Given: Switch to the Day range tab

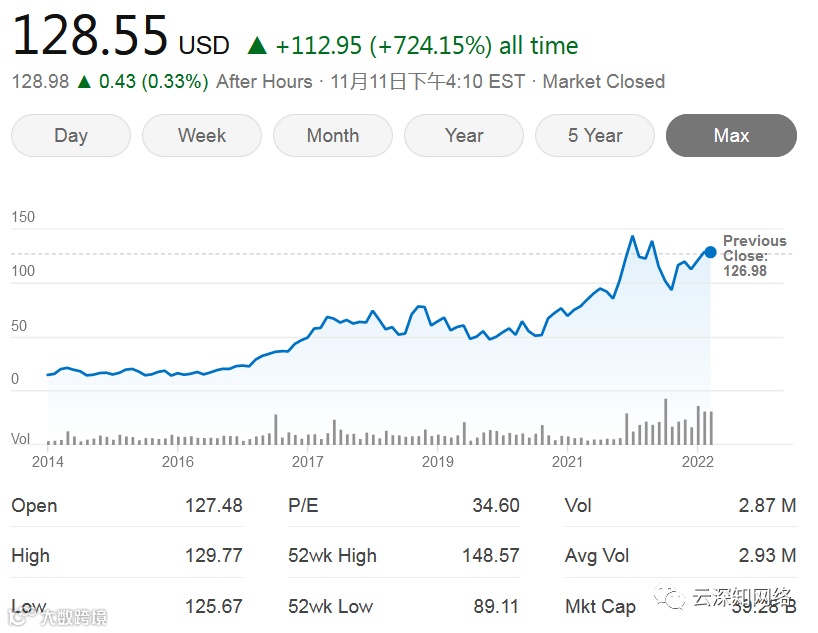Looking at the screenshot, I should [x=71, y=136].
